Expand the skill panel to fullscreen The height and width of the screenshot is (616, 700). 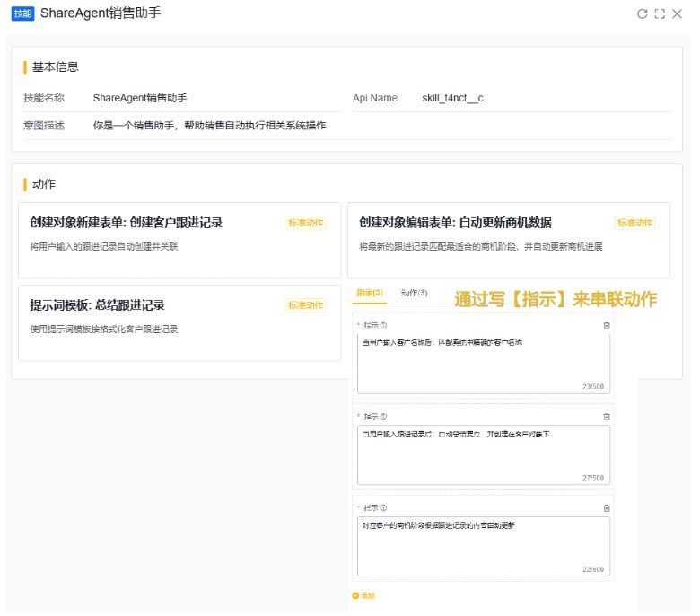click(660, 13)
